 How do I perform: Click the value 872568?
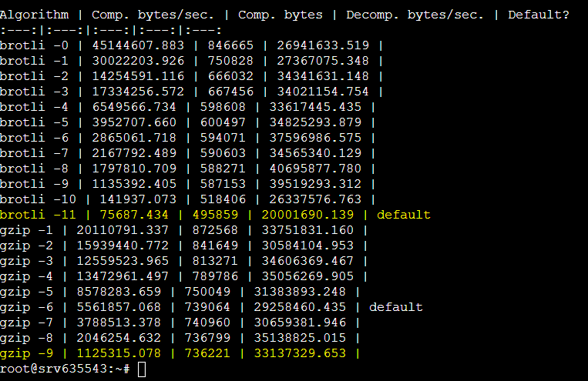pos(215,230)
